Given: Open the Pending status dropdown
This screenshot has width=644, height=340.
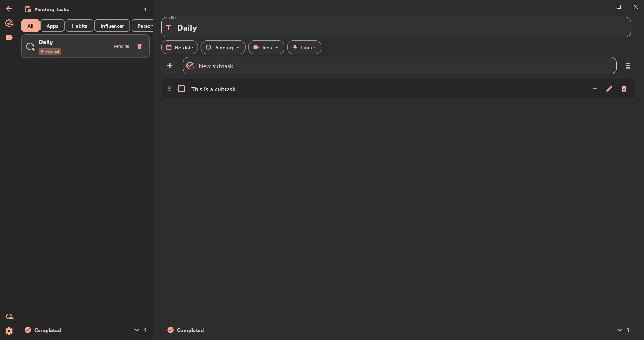Looking at the screenshot, I should coord(223,47).
